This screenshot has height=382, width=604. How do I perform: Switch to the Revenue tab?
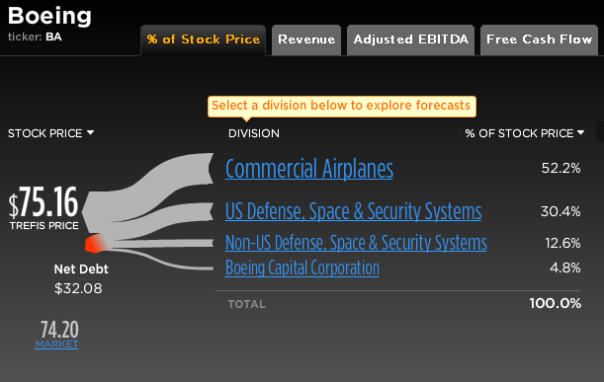click(x=306, y=40)
